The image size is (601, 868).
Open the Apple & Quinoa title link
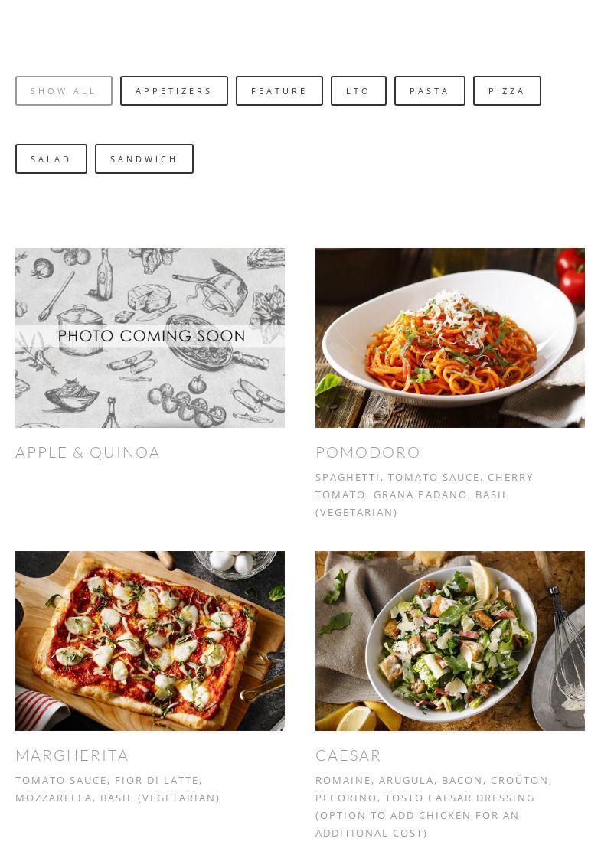(87, 453)
